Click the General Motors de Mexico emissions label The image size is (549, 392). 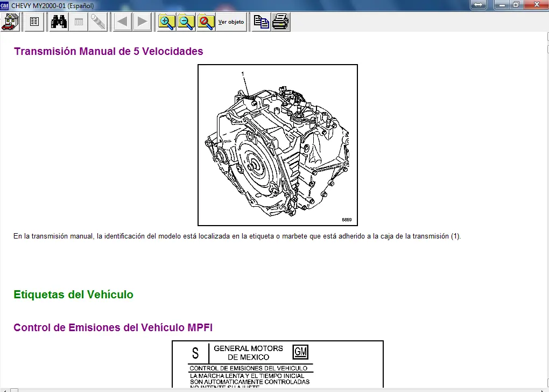pyautogui.click(x=278, y=364)
